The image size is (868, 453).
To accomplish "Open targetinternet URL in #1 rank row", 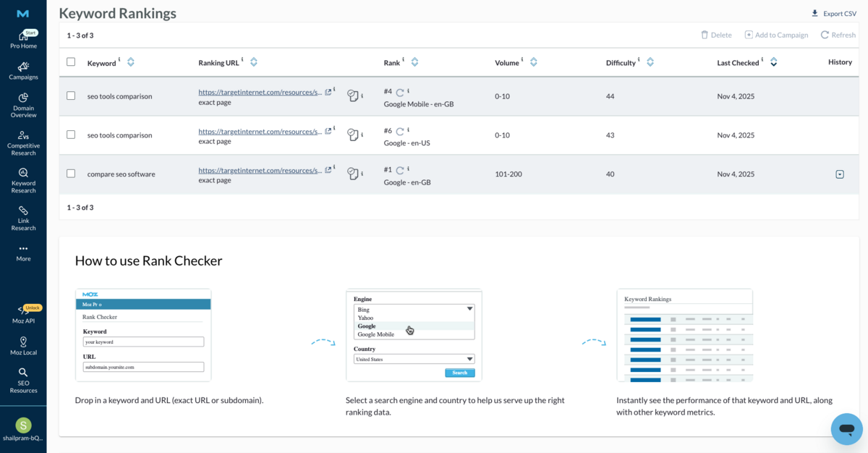I will click(x=260, y=170).
